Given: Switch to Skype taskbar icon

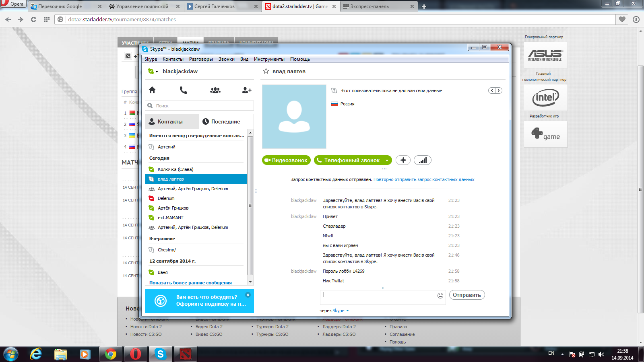Looking at the screenshot, I should (161, 354).
